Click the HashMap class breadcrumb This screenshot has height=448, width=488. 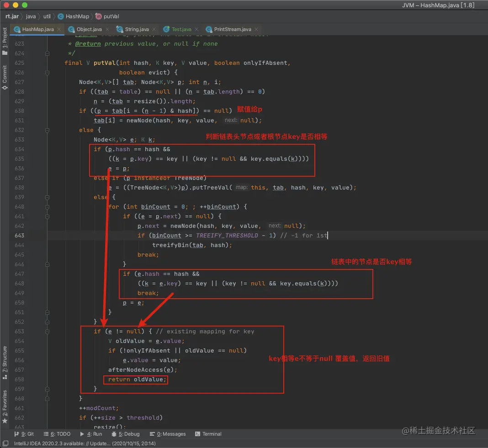click(77, 16)
